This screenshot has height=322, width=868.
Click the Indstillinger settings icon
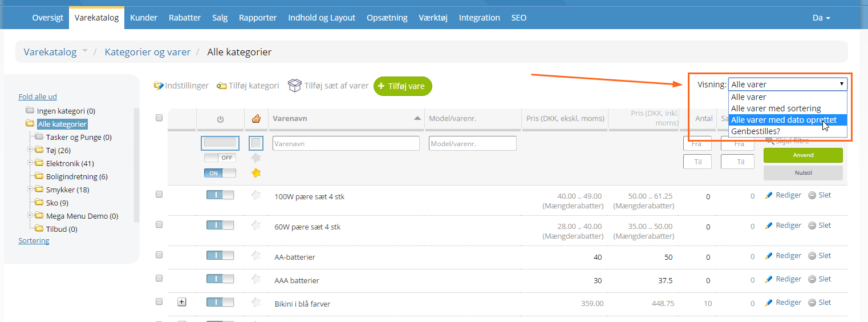point(159,86)
